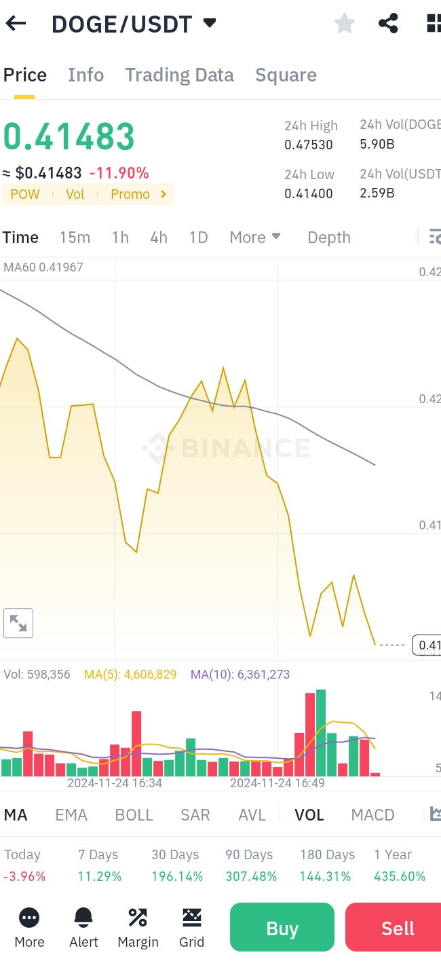
Task: Expand chart to fullscreen icon
Action: coord(18,623)
